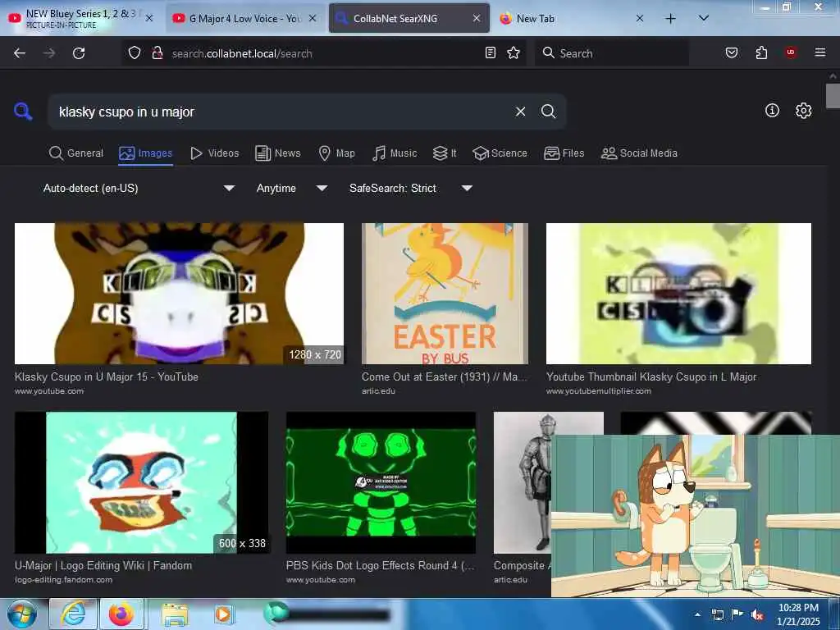This screenshot has width=840, height=630.
Task: Click the page vertical scrollbar thumb
Action: tap(833, 95)
